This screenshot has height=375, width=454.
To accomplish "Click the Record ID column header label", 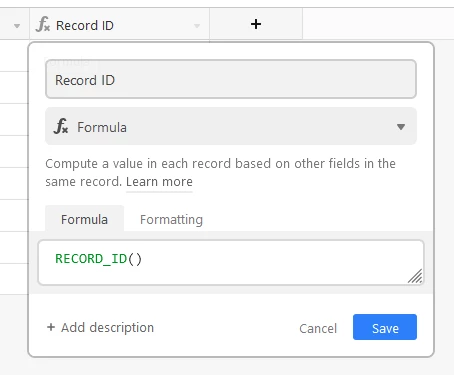I will 85,25.
